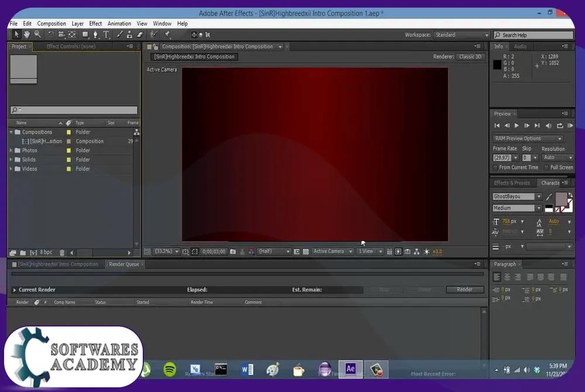585x392 pixels.
Task: Click the Reset Exposure icon
Action: [426, 252]
